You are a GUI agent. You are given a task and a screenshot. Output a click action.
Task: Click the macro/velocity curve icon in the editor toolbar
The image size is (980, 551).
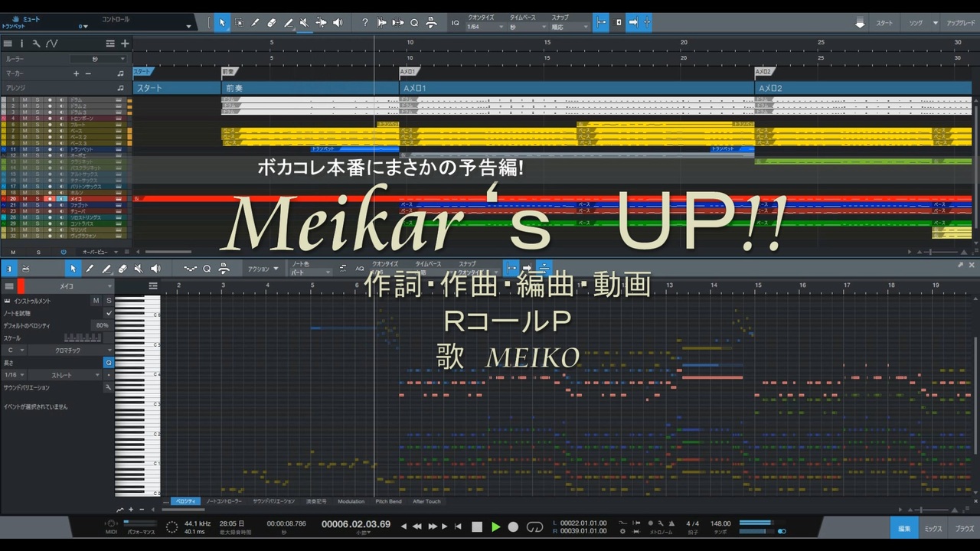pos(191,268)
